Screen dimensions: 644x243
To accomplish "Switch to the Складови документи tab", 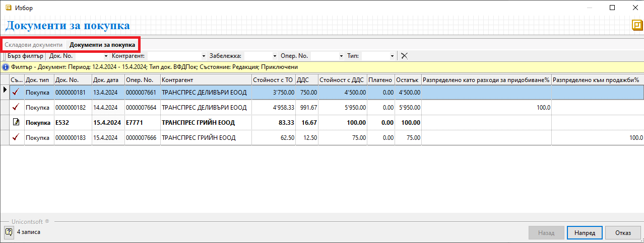I will 34,45.
